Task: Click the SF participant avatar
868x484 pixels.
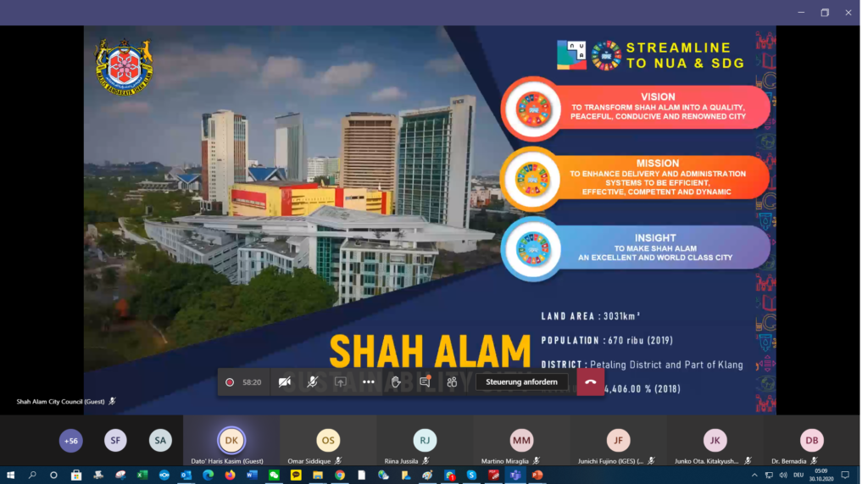Action: click(115, 440)
